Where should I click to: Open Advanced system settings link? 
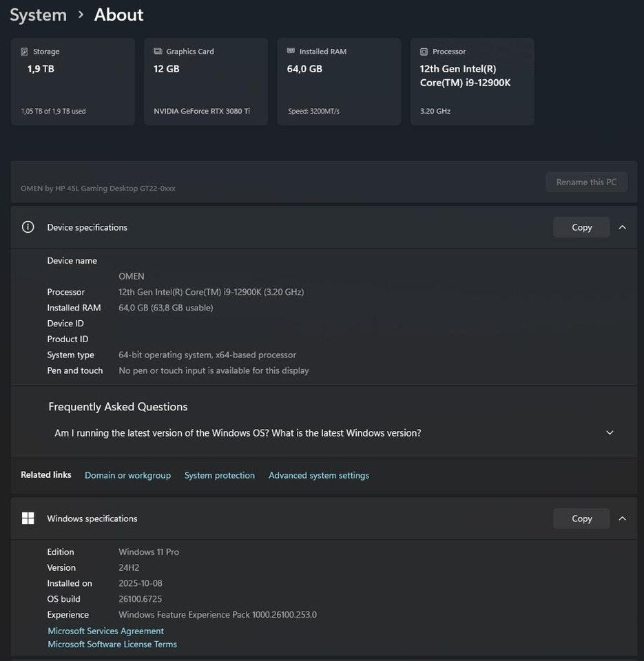tap(318, 475)
